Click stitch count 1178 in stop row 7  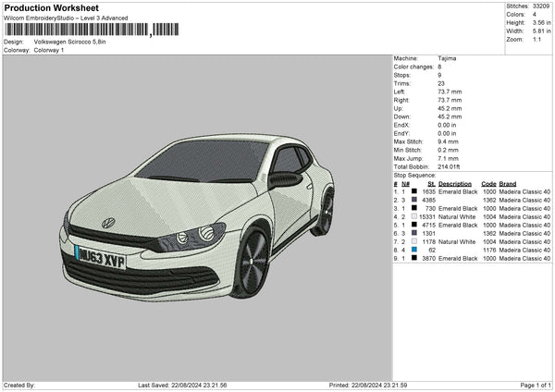pos(428,241)
